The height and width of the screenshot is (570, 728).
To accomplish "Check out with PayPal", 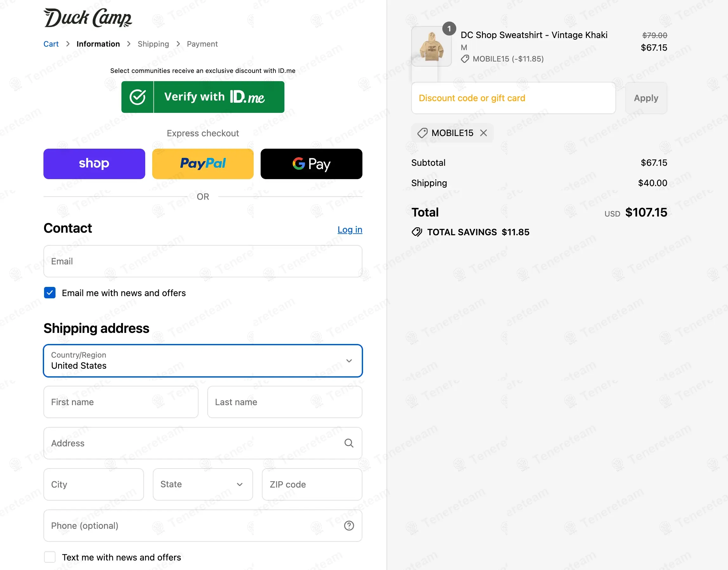I will coord(203,164).
